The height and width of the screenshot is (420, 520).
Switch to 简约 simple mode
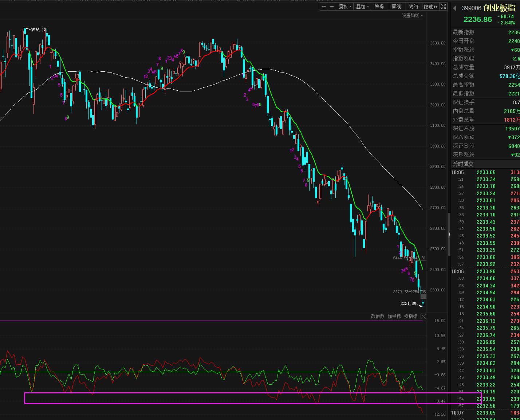pos(413,7)
